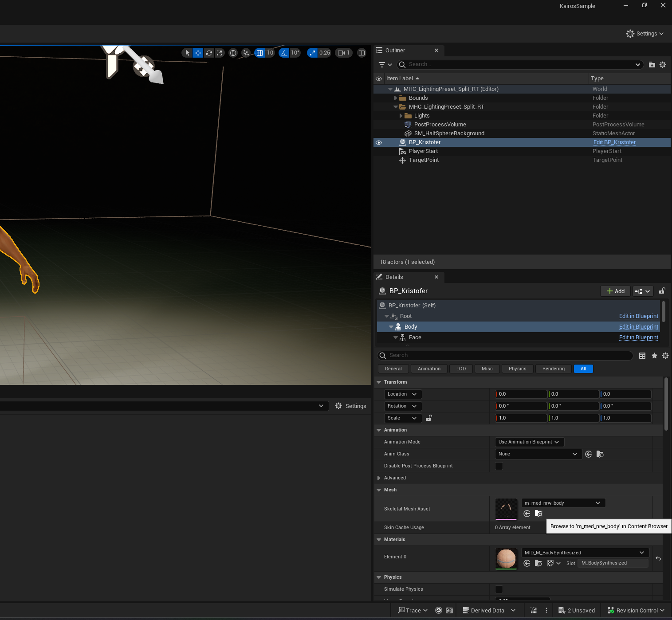The height and width of the screenshot is (620, 672).
Task: Select SM_HalfSphereBackground actor
Action: click(x=449, y=133)
